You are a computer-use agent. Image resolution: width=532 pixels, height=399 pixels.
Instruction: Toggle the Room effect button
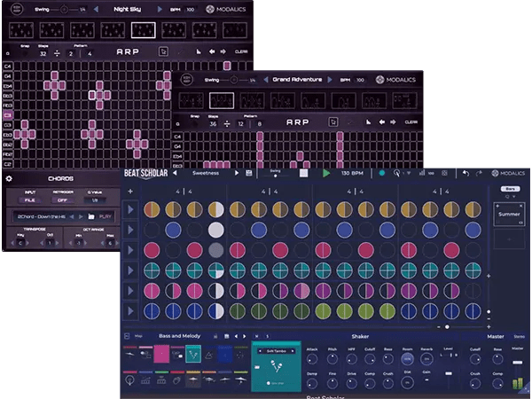(407, 359)
